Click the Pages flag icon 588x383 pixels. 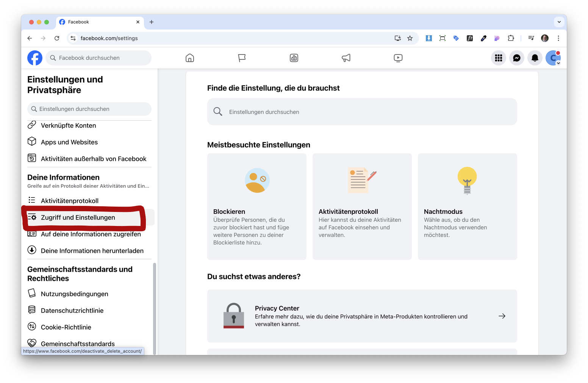coord(242,58)
